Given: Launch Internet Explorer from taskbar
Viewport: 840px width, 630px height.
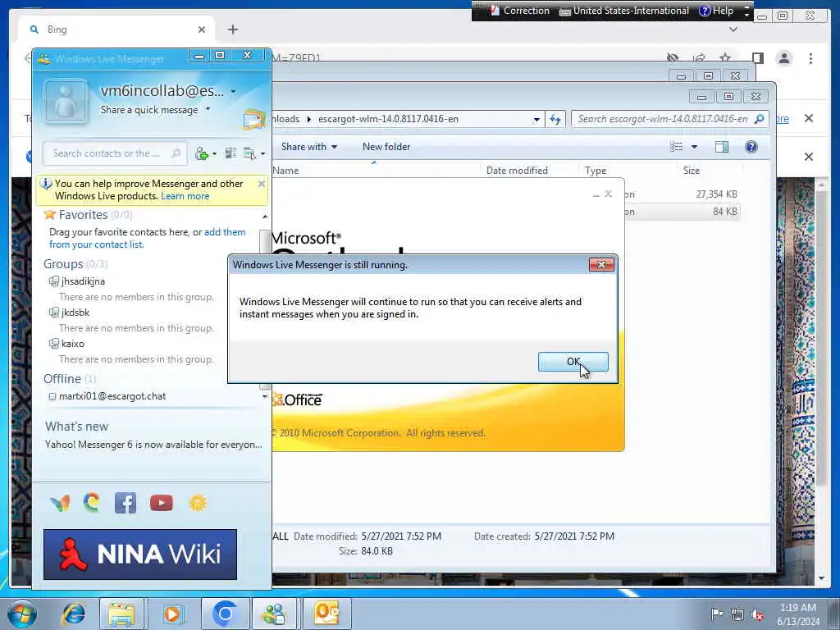Looking at the screenshot, I should click(x=73, y=614).
